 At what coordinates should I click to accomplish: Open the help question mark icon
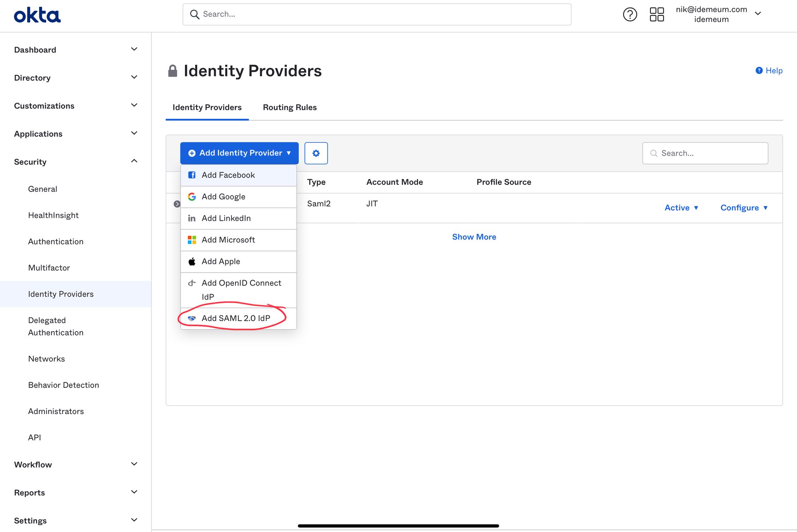click(630, 14)
